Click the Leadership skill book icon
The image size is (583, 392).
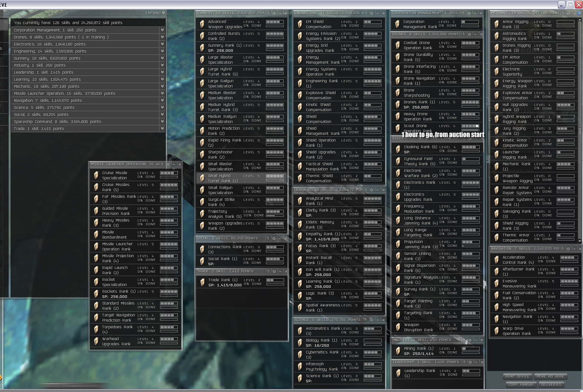398,373
